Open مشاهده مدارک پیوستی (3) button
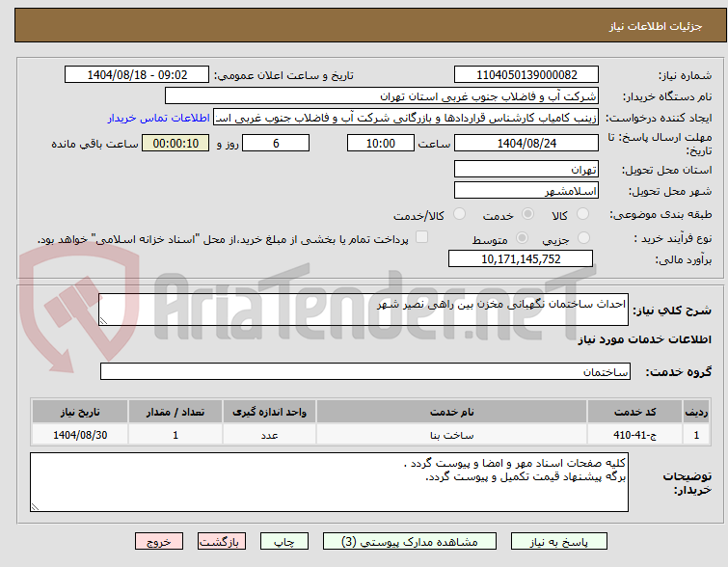This screenshot has width=728, height=567. tap(410, 542)
